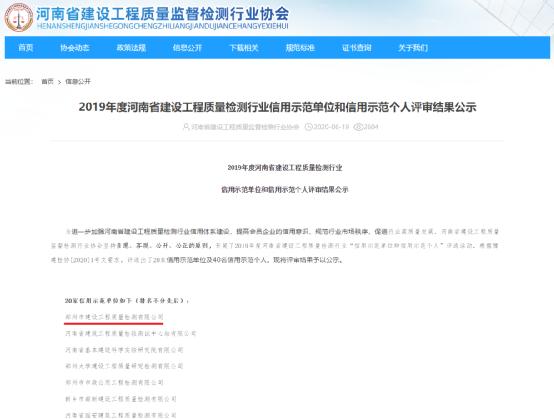Open the 证书查询 navigation item
The image size is (554, 419).
(356, 48)
